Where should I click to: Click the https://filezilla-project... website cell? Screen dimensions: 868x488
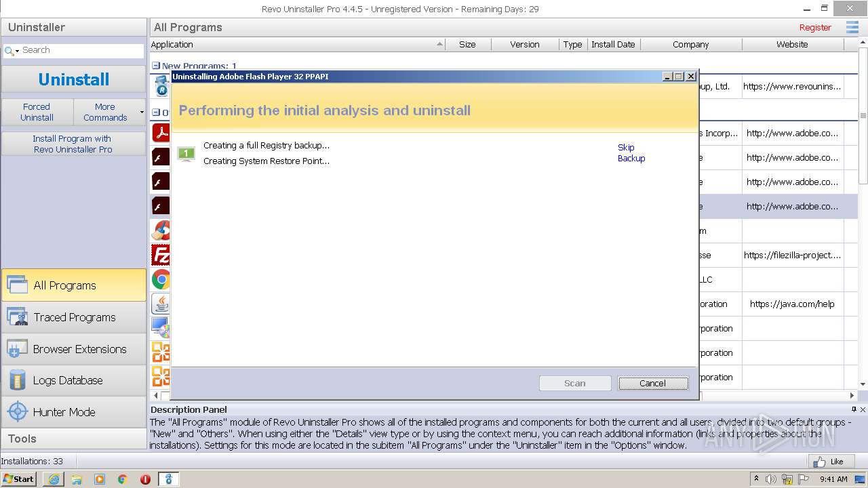coord(792,255)
